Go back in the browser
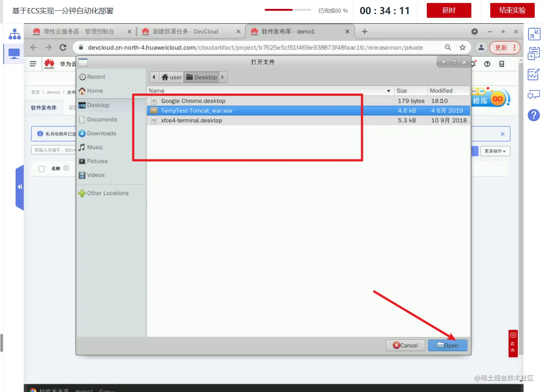The image size is (544, 392). point(34,47)
